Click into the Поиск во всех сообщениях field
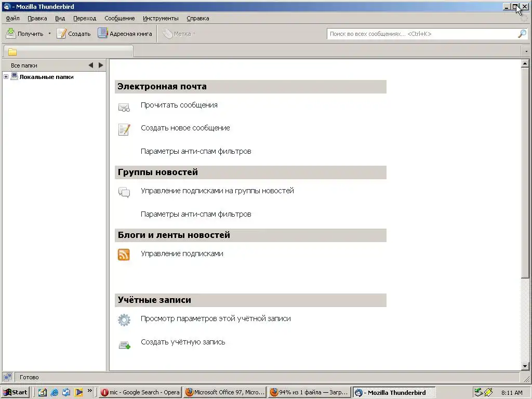 (x=422, y=34)
